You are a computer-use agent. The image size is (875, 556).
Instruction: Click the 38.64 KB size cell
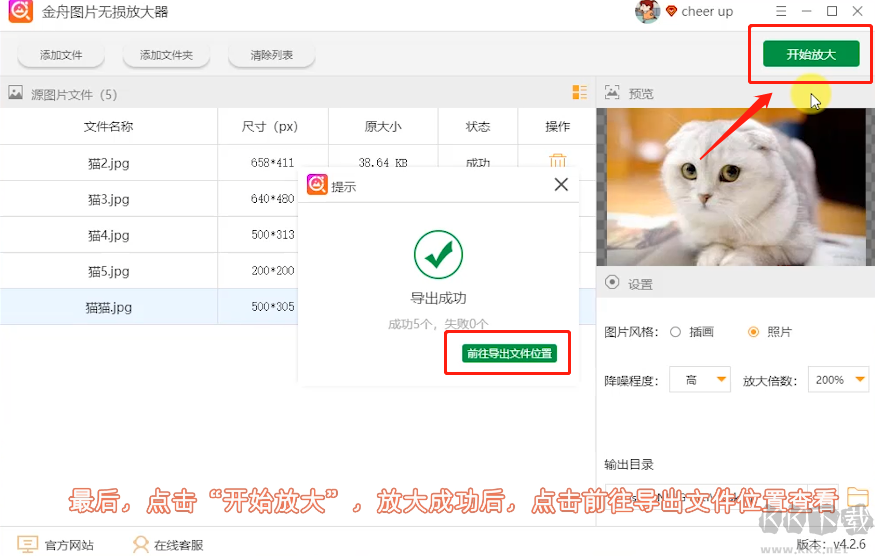(x=383, y=162)
